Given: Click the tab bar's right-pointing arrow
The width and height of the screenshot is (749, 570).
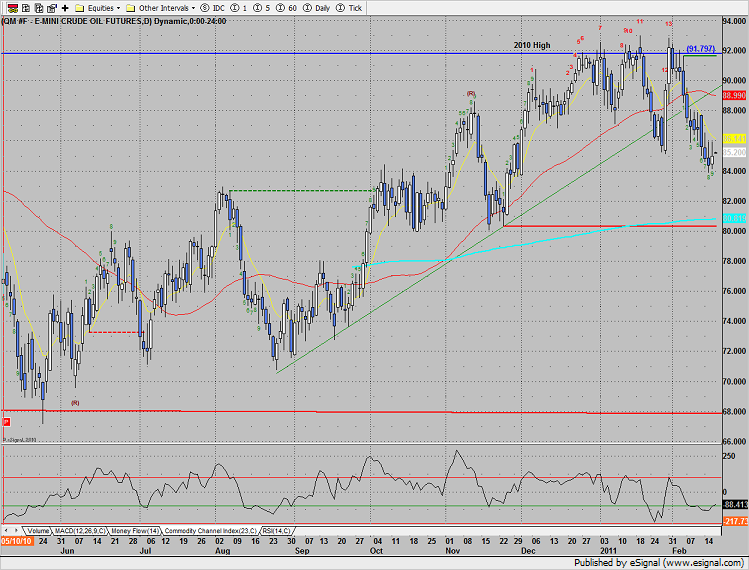Looking at the screenshot, I should tap(16, 530).
